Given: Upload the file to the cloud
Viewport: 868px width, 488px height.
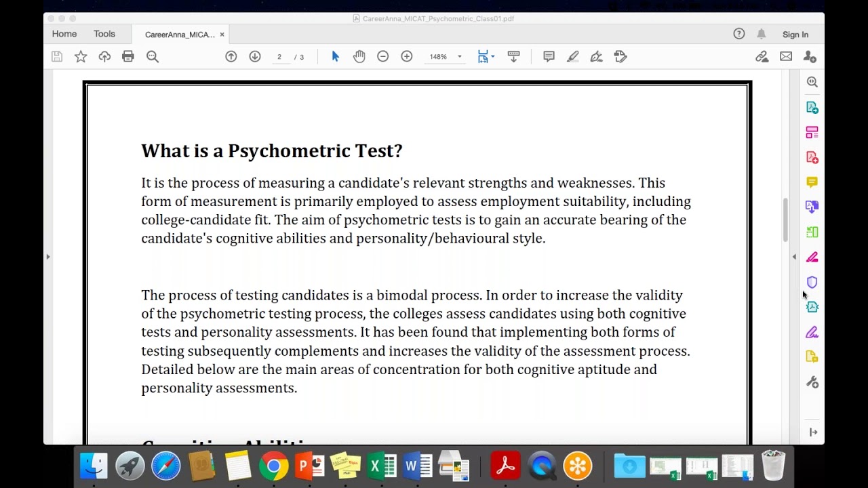Looking at the screenshot, I should point(104,57).
